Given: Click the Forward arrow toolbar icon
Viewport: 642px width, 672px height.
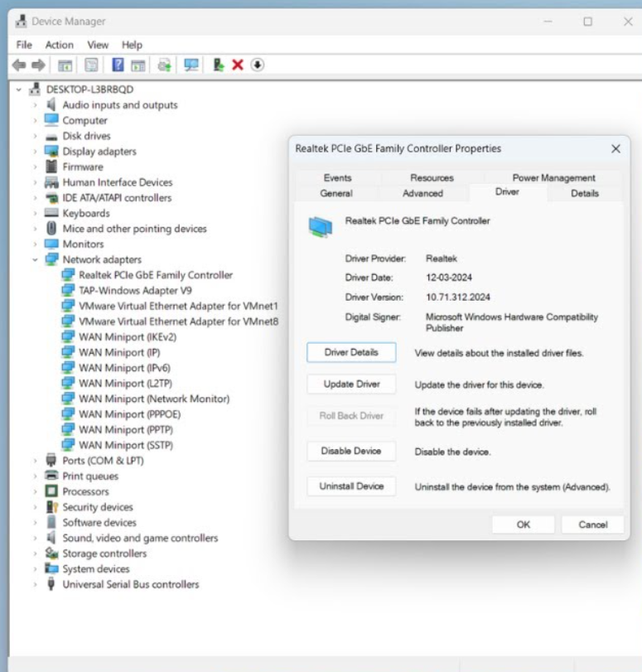Looking at the screenshot, I should (x=38, y=65).
